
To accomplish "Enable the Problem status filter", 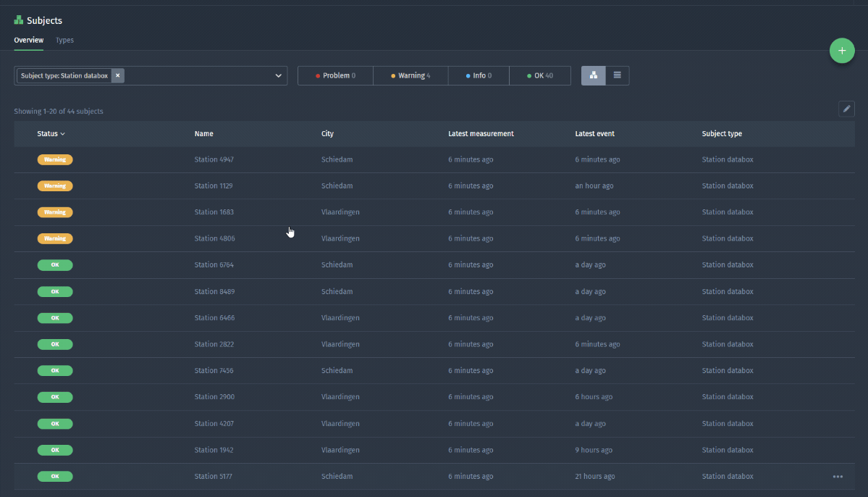I will (x=334, y=75).
